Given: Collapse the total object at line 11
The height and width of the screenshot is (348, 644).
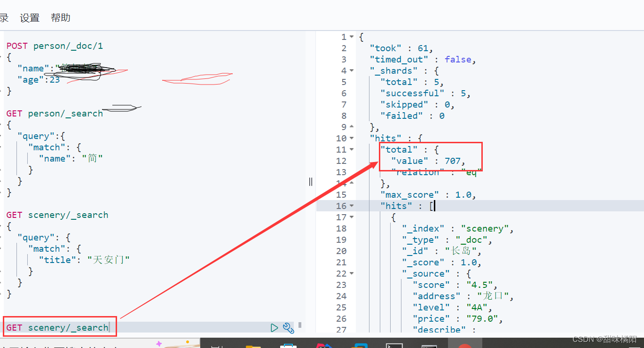Looking at the screenshot, I should (x=352, y=150).
